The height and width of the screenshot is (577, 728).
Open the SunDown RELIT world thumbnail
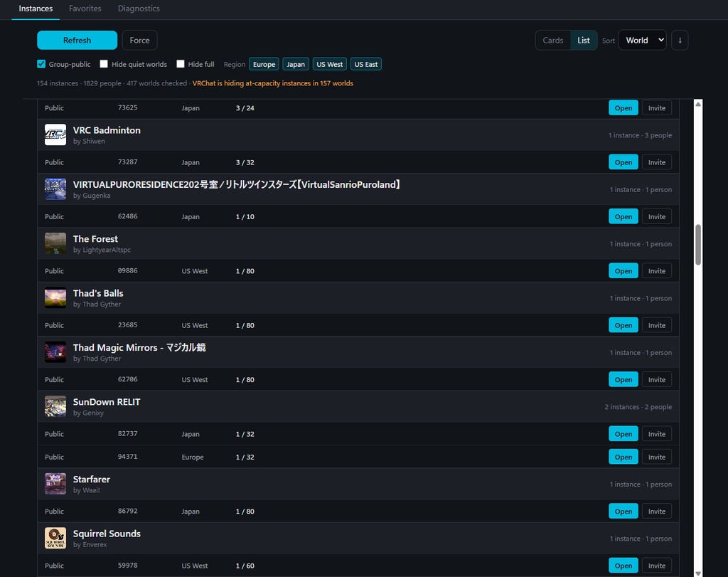tap(55, 406)
